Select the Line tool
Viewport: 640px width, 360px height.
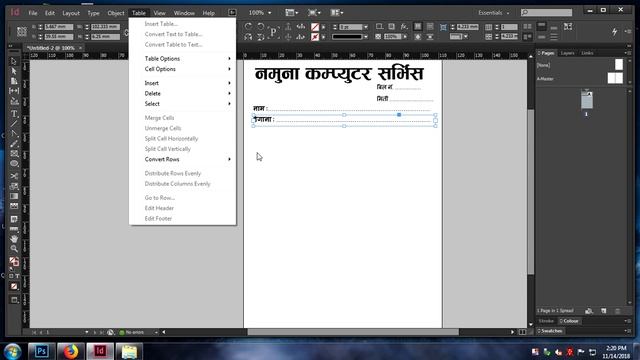point(14,124)
